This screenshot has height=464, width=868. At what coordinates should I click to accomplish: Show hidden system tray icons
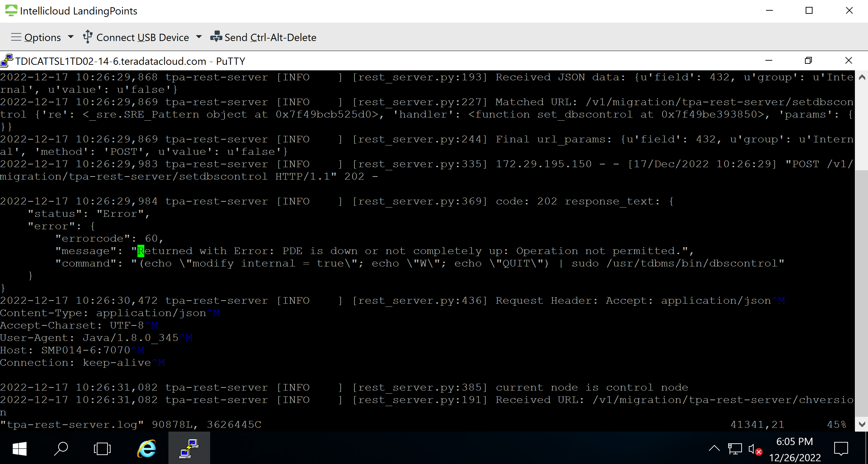714,448
